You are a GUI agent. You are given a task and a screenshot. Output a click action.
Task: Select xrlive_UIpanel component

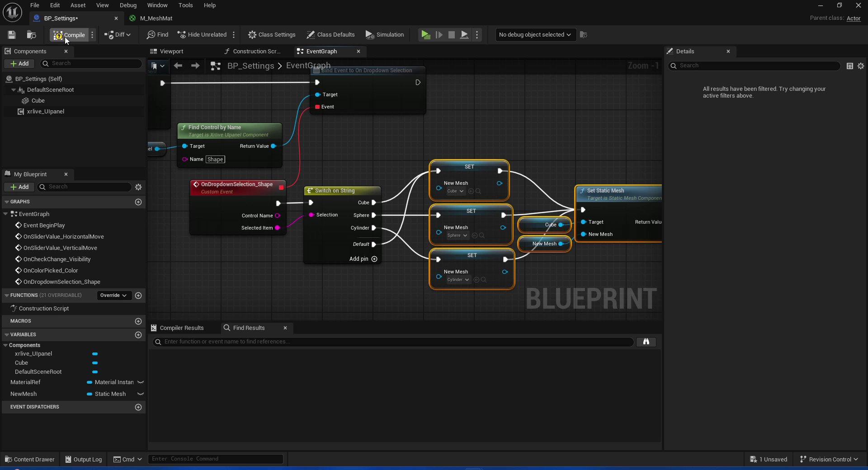point(45,112)
